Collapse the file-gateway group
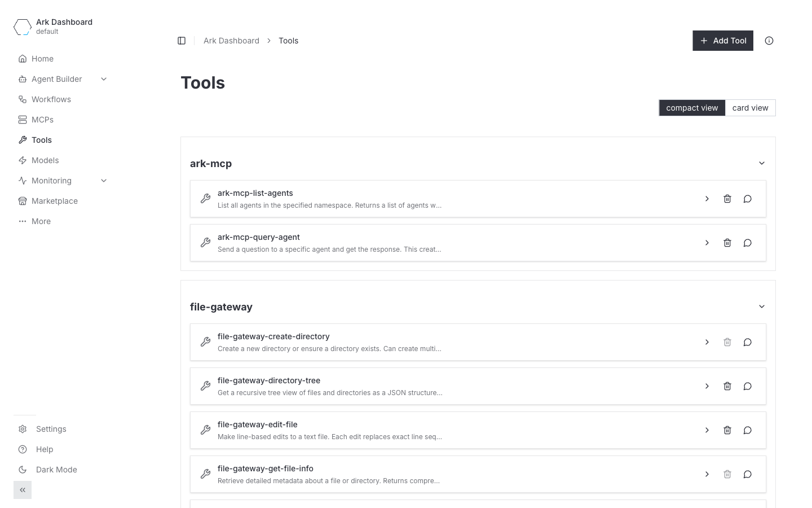This screenshot has width=812, height=508. click(762, 306)
